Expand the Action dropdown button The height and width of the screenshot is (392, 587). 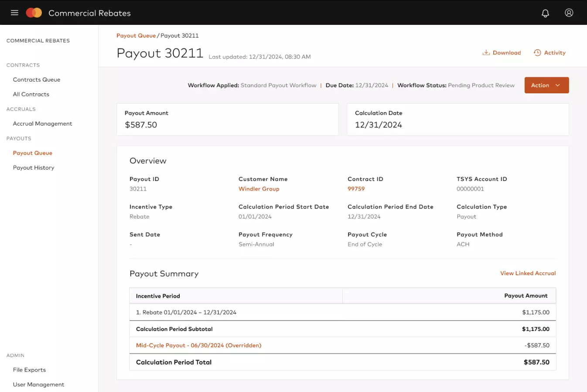[546, 85]
